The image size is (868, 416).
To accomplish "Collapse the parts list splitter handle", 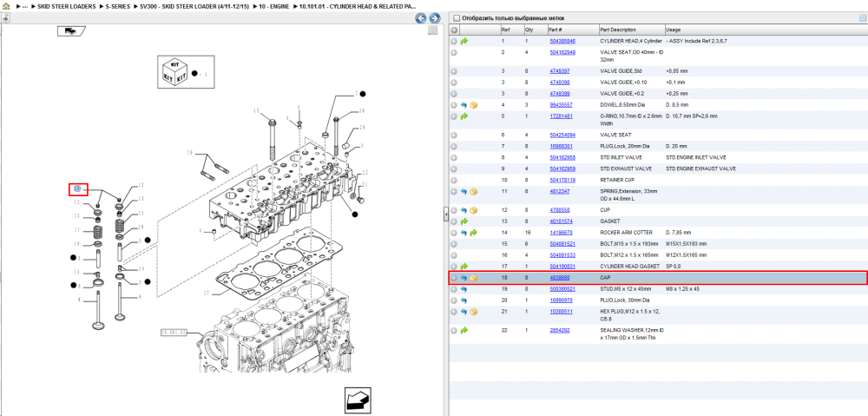I will 445,216.
